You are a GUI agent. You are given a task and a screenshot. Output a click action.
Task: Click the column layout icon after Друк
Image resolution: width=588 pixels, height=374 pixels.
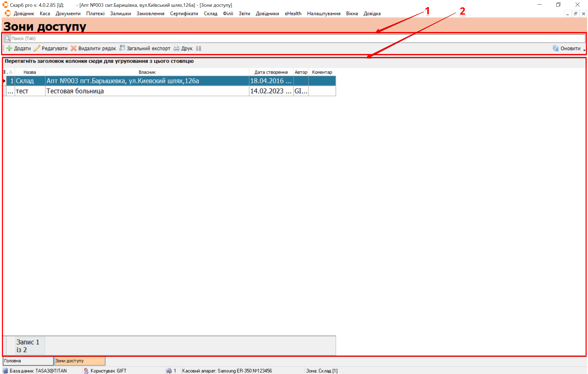199,49
